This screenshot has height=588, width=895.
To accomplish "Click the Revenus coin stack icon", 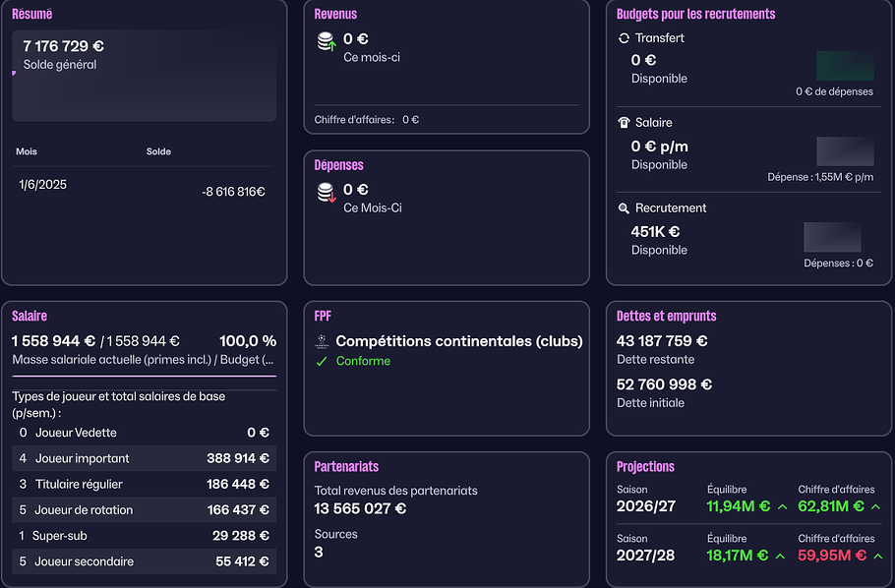I will (326, 41).
